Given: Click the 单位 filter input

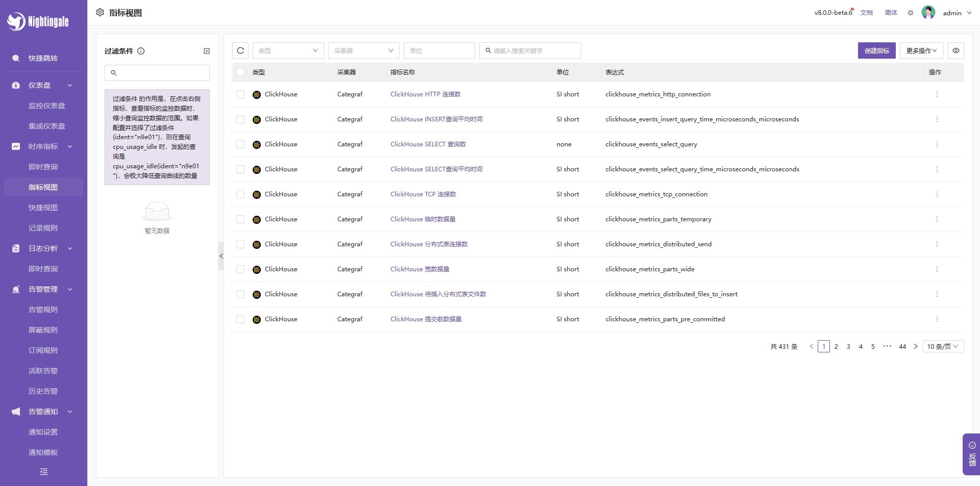Looking at the screenshot, I should click(x=439, y=50).
